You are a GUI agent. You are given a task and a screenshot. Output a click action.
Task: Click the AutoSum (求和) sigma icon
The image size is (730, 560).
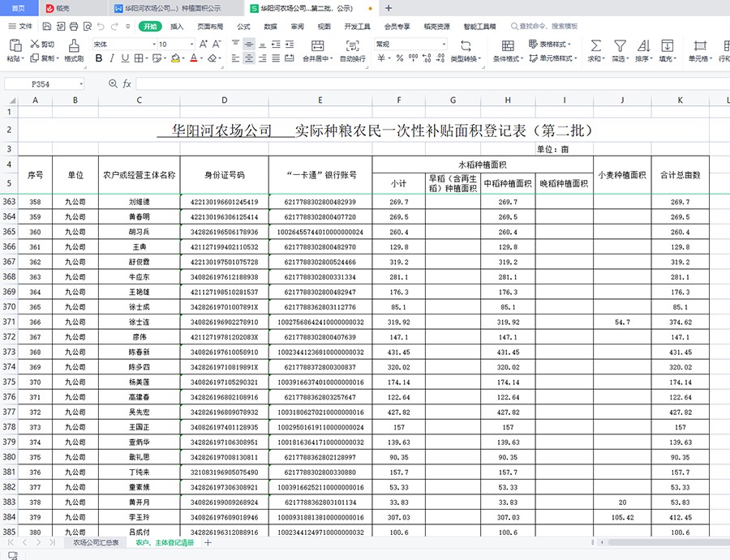(595, 45)
